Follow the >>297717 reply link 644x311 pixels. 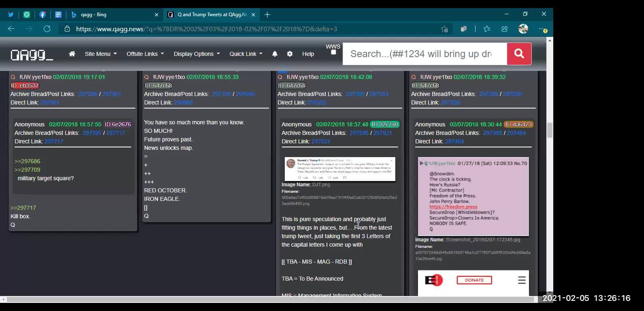point(23,208)
